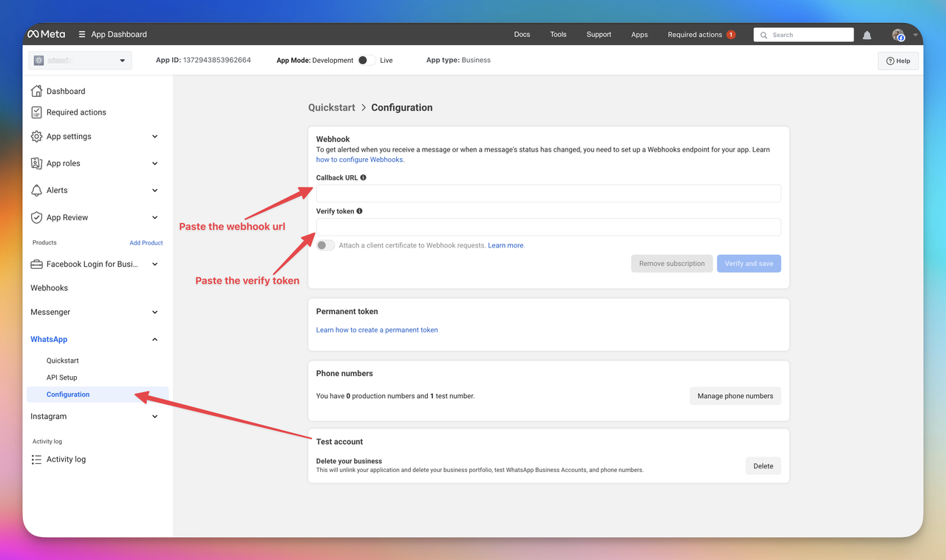
Task: Expand App Review section
Action: [x=154, y=217]
